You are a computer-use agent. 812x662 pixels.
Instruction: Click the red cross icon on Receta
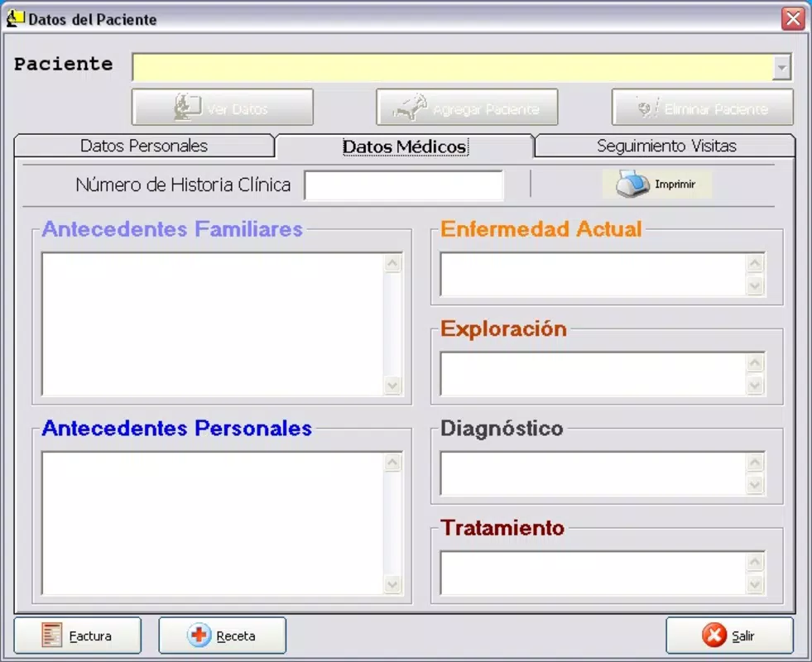tap(199, 635)
